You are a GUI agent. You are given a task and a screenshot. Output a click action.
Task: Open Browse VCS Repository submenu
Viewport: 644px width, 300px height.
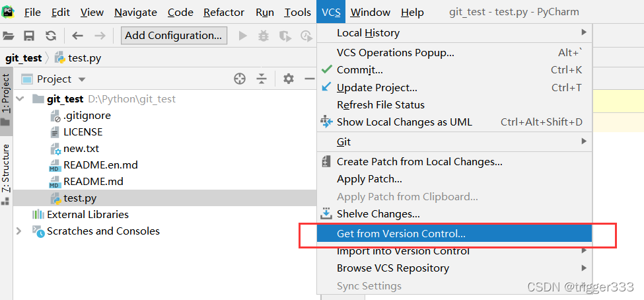(454, 268)
